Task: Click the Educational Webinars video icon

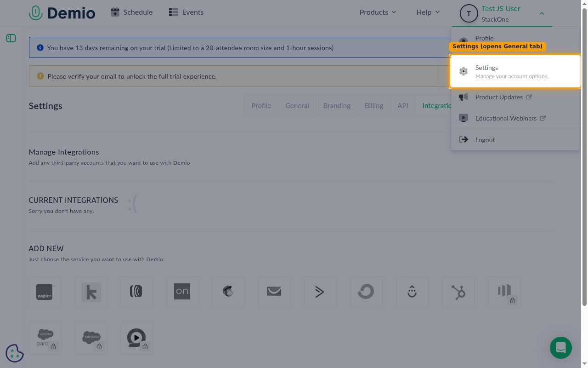Action: click(464, 118)
